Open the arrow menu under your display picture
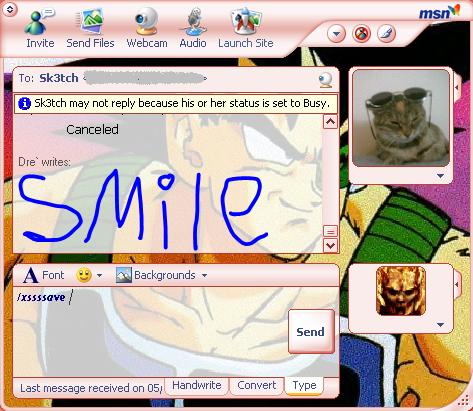 (440, 325)
